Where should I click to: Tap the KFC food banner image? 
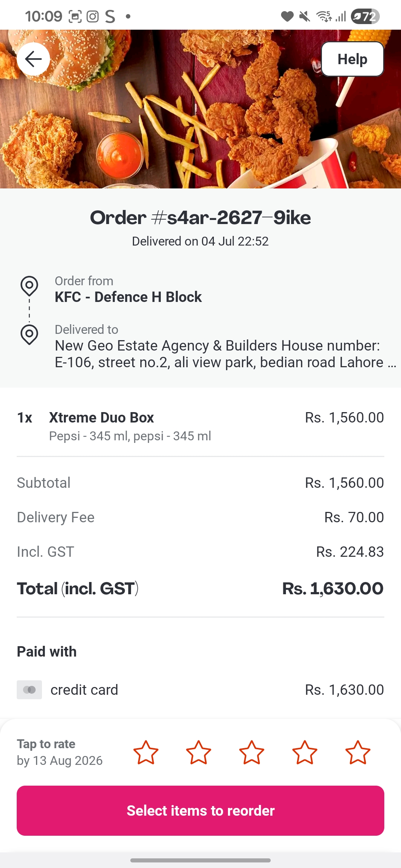coord(200,109)
